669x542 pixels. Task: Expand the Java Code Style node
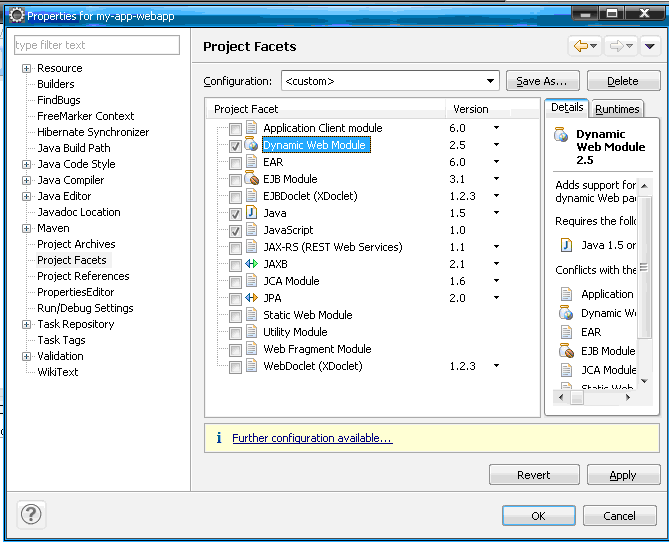click(26, 164)
